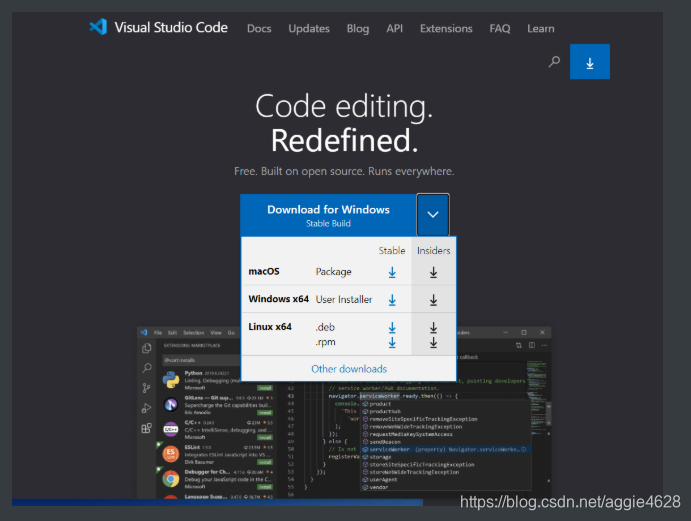The image size is (691, 521).
Task: Select Debugger for Chrome extension icon
Action: click(171, 479)
